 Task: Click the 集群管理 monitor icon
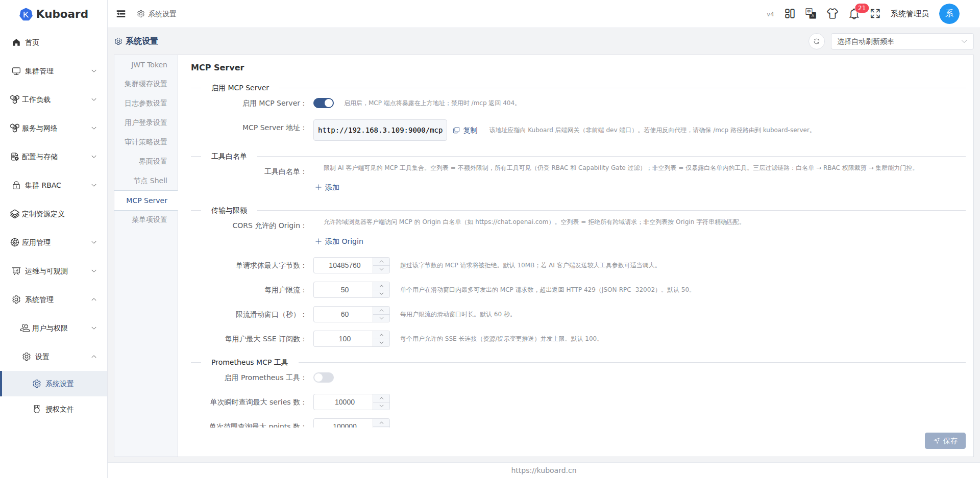point(16,71)
